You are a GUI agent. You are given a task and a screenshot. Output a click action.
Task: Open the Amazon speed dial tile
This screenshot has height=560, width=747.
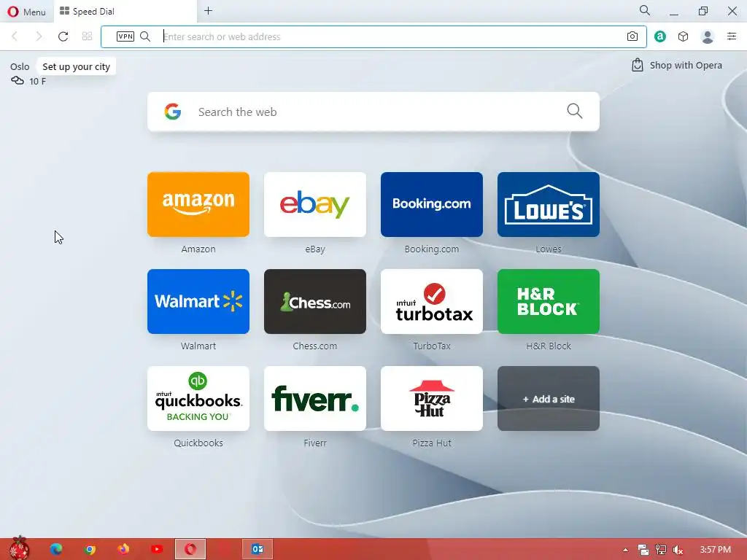click(x=198, y=204)
